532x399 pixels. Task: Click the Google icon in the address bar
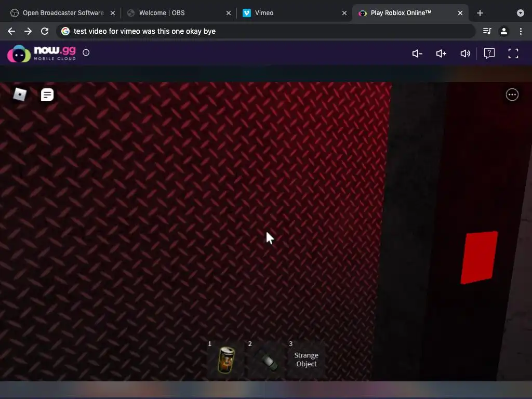[x=65, y=31]
